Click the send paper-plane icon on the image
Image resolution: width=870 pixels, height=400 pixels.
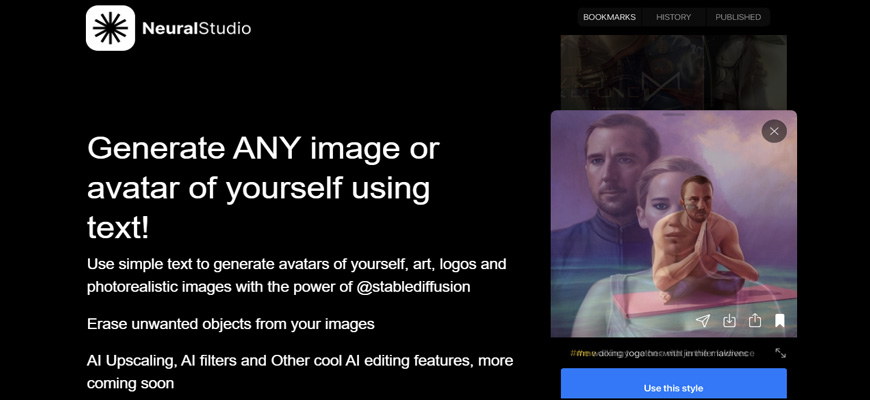point(703,321)
